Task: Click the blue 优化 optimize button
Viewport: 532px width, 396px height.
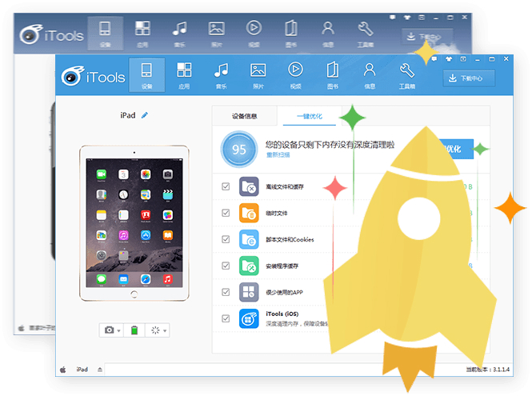Action: (x=456, y=149)
